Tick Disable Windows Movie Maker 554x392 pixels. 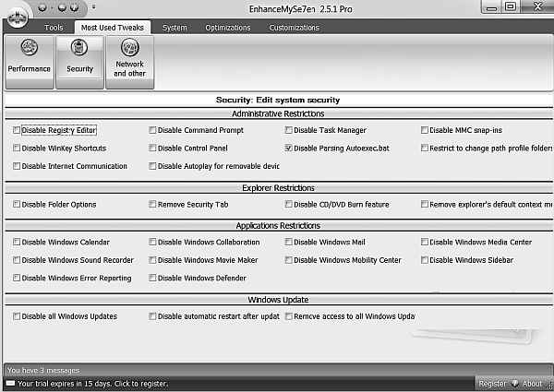pyautogui.click(x=152, y=260)
